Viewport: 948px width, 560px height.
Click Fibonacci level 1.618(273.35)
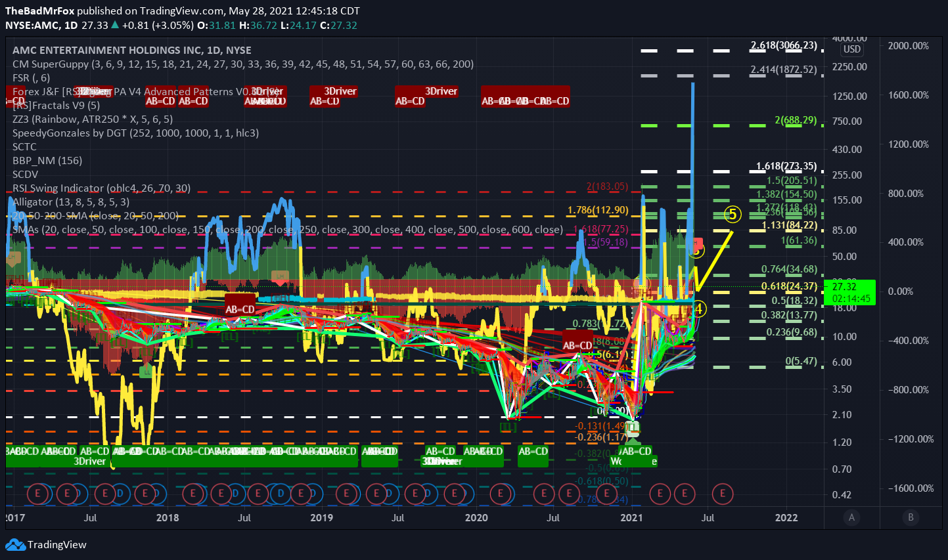786,166
